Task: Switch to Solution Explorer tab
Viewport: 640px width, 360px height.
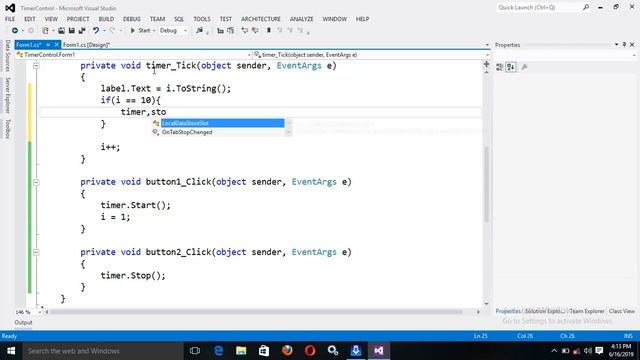Action: tap(545, 311)
